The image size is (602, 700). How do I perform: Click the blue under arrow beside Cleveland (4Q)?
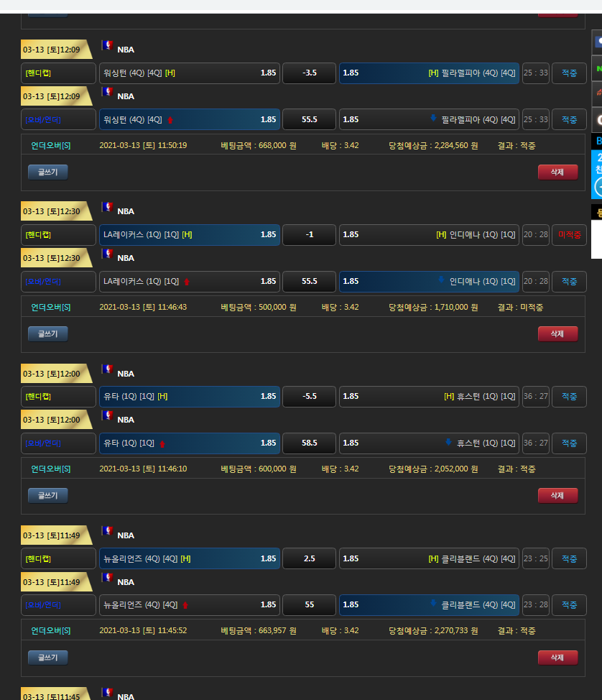pyautogui.click(x=433, y=604)
